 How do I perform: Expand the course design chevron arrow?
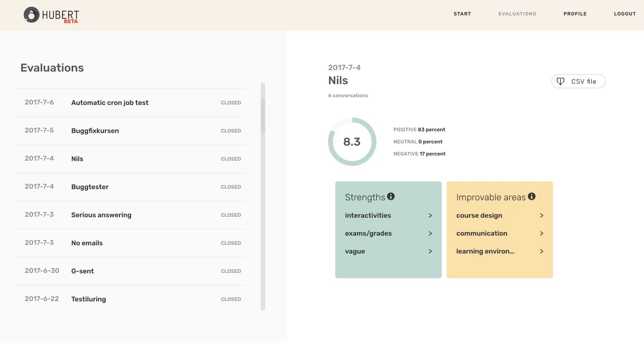[x=542, y=215]
